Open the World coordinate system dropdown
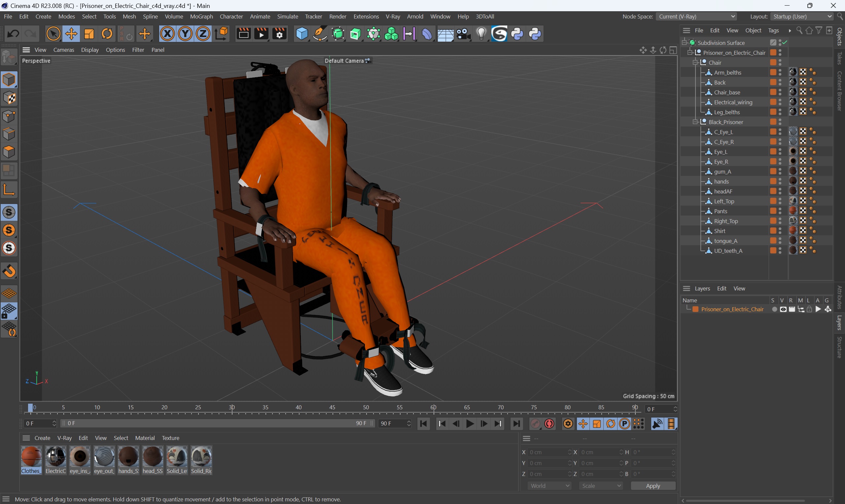845x504 pixels. coord(549,486)
